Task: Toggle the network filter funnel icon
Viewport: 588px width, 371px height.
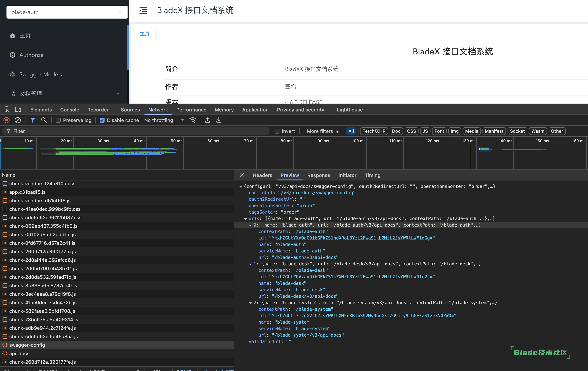Action: click(x=33, y=120)
